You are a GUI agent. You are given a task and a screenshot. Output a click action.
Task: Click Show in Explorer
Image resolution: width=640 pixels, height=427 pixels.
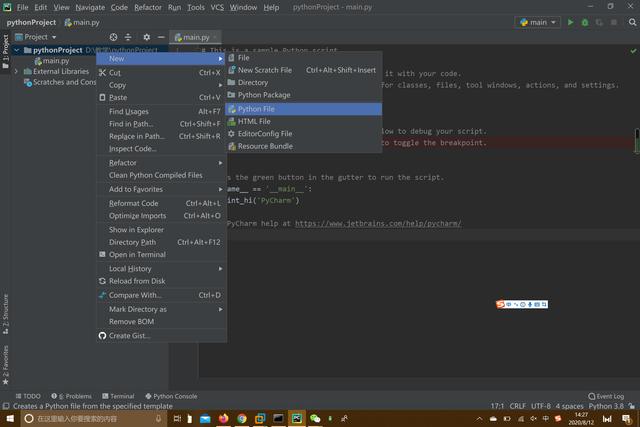tap(161, 230)
